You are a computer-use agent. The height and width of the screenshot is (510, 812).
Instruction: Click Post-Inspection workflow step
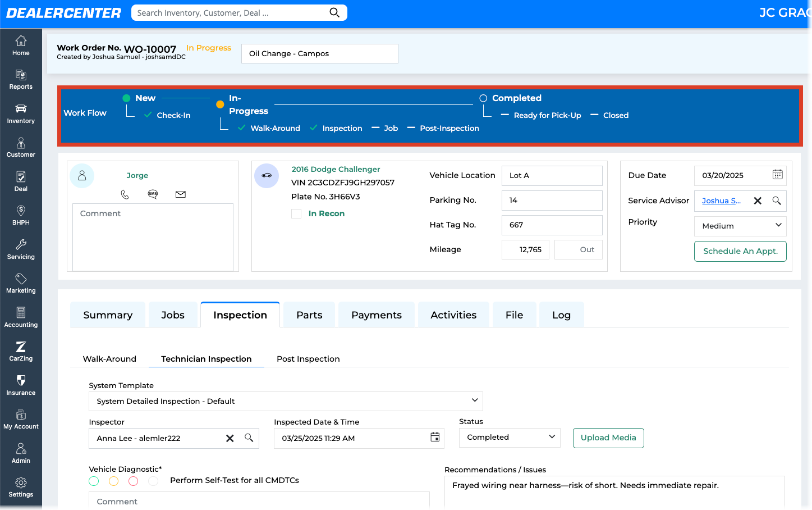449,128
